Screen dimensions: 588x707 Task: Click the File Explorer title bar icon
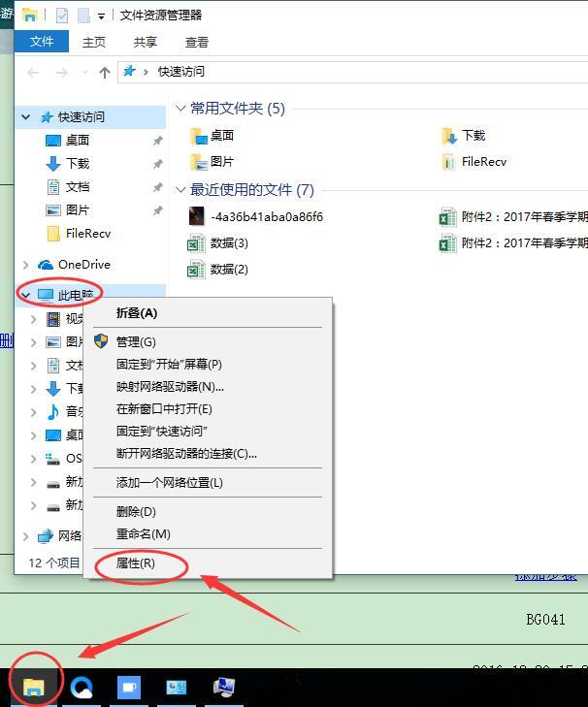click(x=30, y=16)
